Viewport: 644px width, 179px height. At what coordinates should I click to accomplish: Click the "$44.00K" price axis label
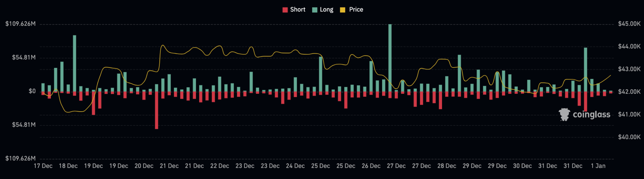[x=629, y=46]
